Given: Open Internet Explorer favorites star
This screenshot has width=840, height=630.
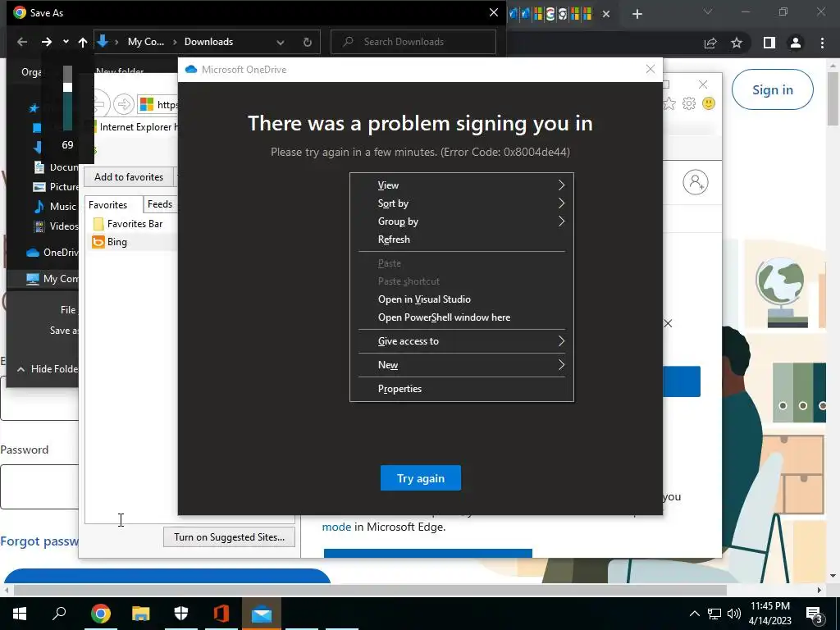Looking at the screenshot, I should 669,103.
